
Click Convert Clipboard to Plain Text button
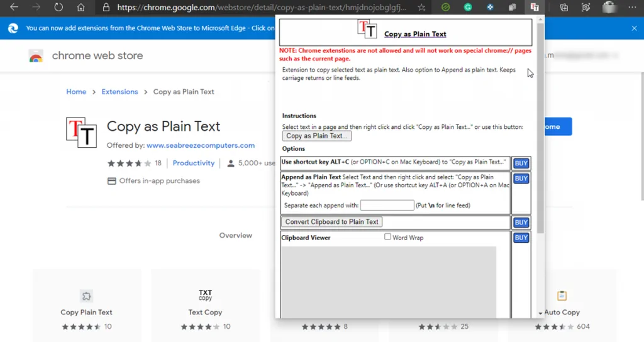[x=332, y=222]
